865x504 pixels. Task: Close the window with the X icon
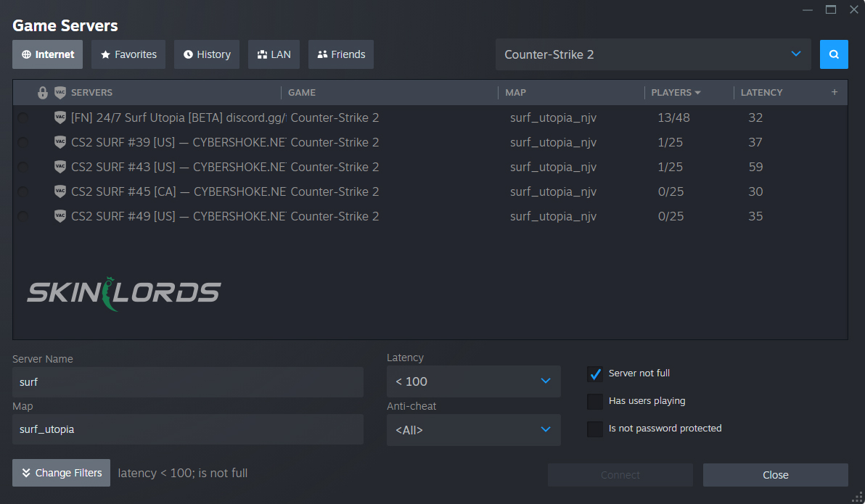click(854, 10)
